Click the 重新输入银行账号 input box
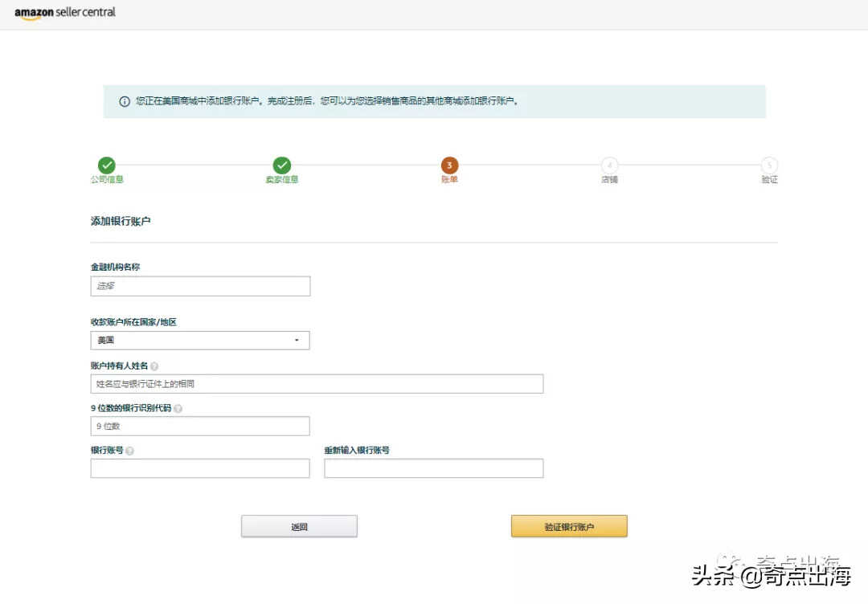 click(x=433, y=468)
